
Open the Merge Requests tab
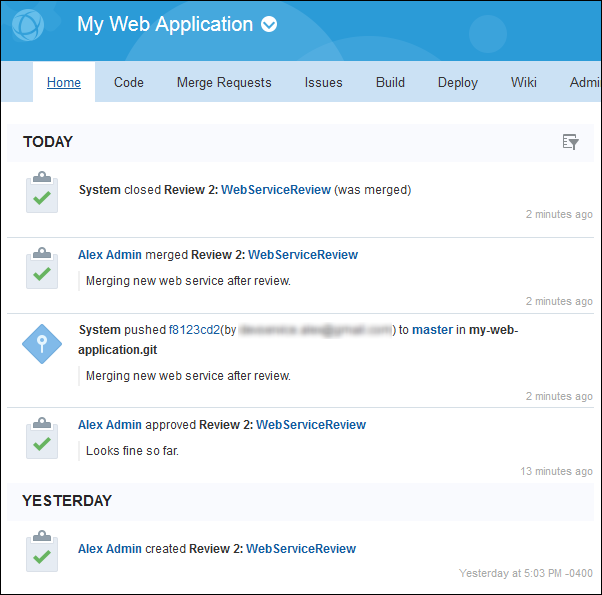(224, 83)
